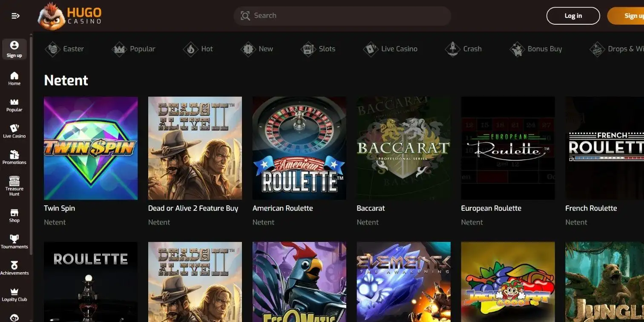Select the Crash games tab
The image size is (644, 322).
463,49
